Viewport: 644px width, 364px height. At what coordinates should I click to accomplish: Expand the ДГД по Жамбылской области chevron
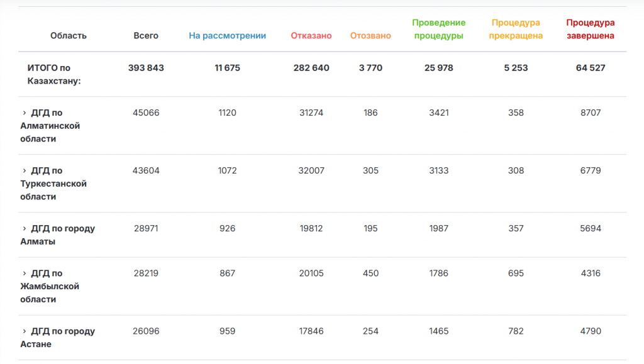click(25, 273)
